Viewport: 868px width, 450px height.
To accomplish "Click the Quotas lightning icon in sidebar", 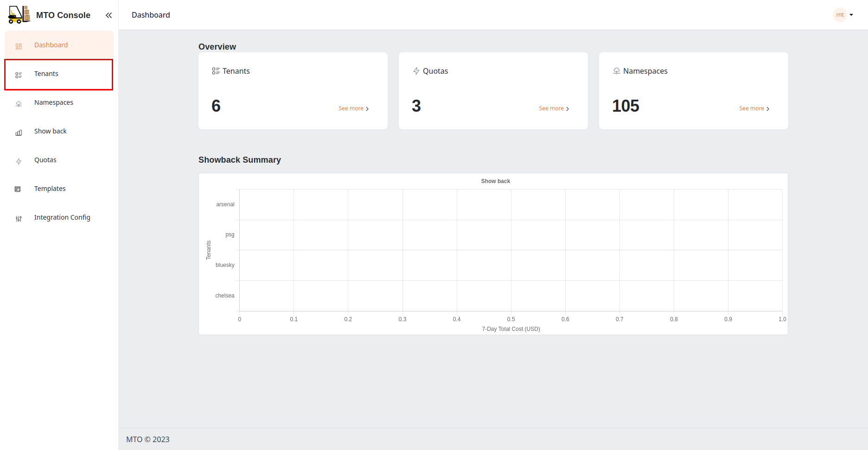I will point(19,161).
